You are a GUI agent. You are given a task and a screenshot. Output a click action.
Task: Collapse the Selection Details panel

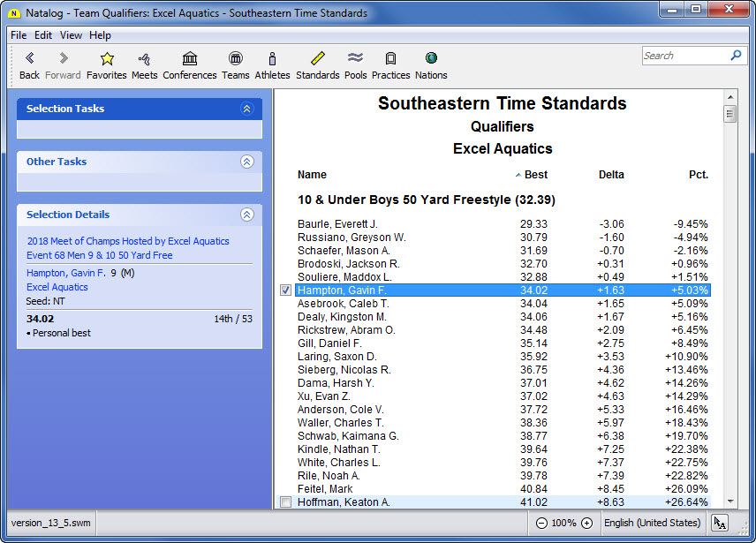tap(246, 215)
